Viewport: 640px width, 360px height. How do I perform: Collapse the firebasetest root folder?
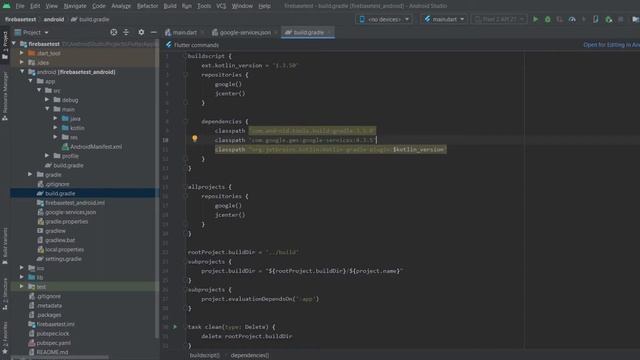click(x=14, y=43)
